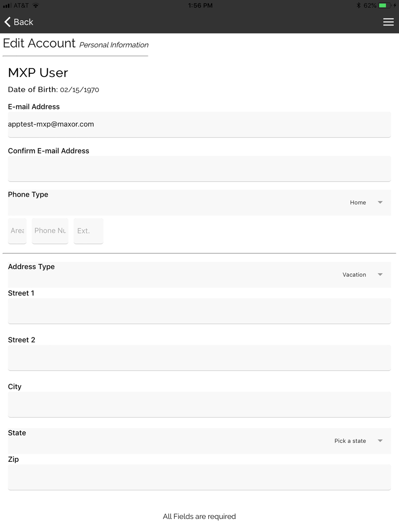Tap the Back chevron icon
The height and width of the screenshot is (532, 399).
[8, 22]
